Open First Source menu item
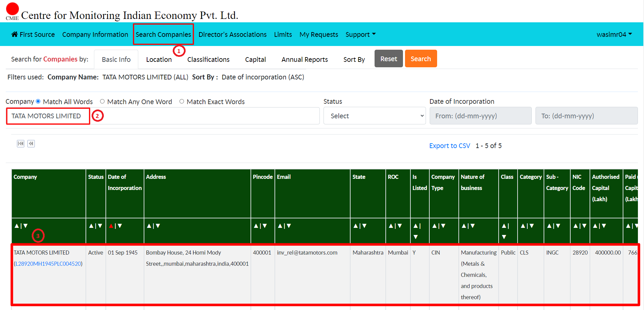The height and width of the screenshot is (310, 644). tap(37, 34)
